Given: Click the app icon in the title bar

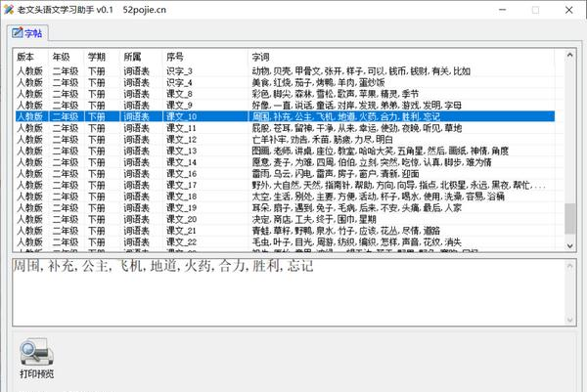Looking at the screenshot, I should [9, 10].
